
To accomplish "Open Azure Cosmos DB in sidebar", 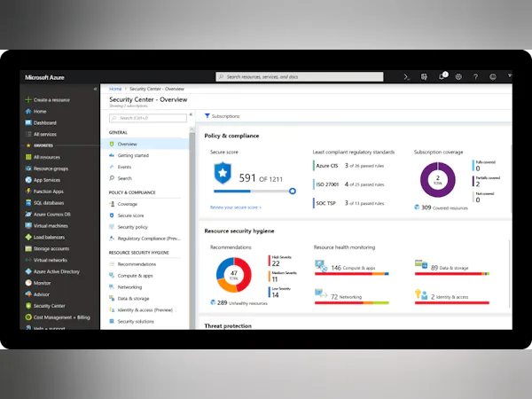I will pos(48,214).
